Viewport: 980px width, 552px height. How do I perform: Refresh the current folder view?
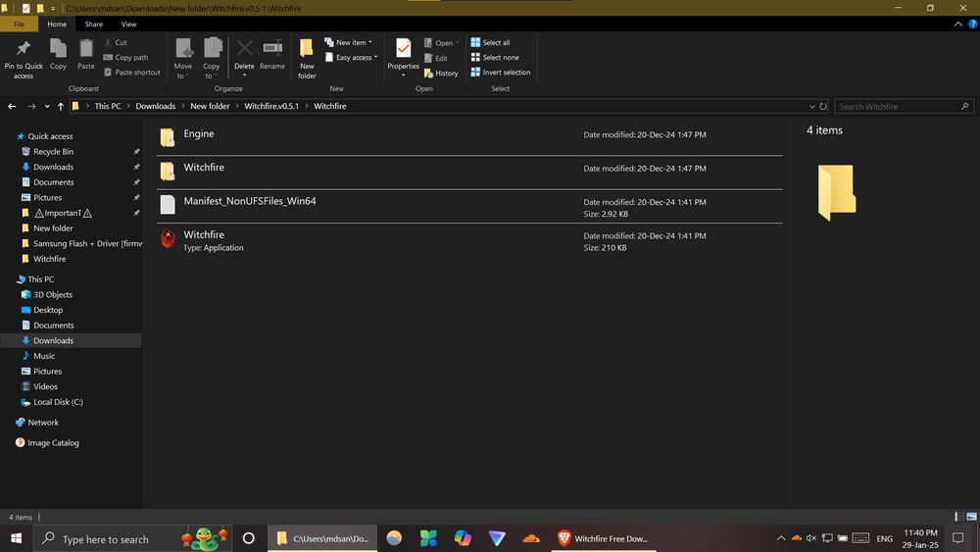tap(823, 106)
